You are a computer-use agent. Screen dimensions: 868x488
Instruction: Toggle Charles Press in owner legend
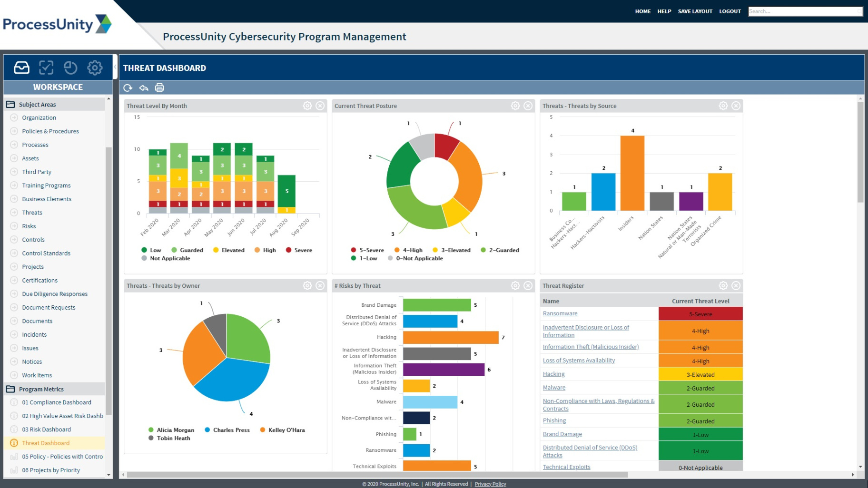[x=227, y=430]
